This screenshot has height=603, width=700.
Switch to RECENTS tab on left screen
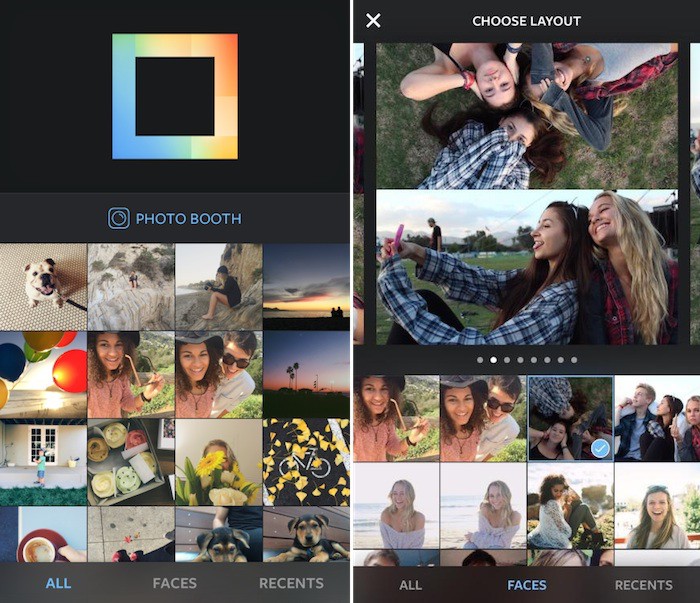[x=292, y=583]
